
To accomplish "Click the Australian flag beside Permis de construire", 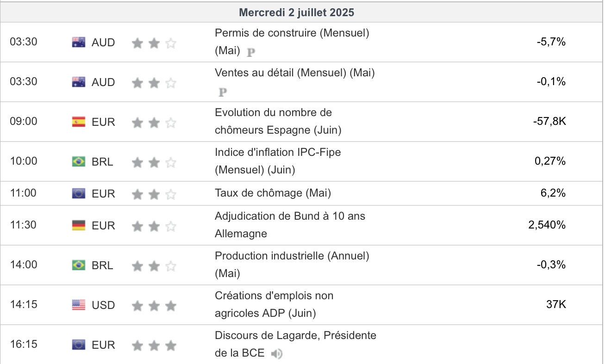I will point(79,43).
